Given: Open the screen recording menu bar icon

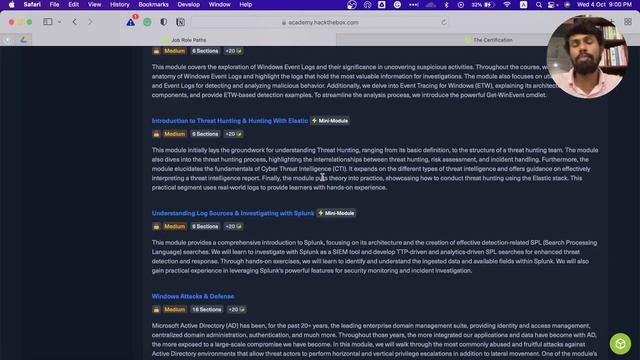Looking at the screenshot, I should [461, 5].
